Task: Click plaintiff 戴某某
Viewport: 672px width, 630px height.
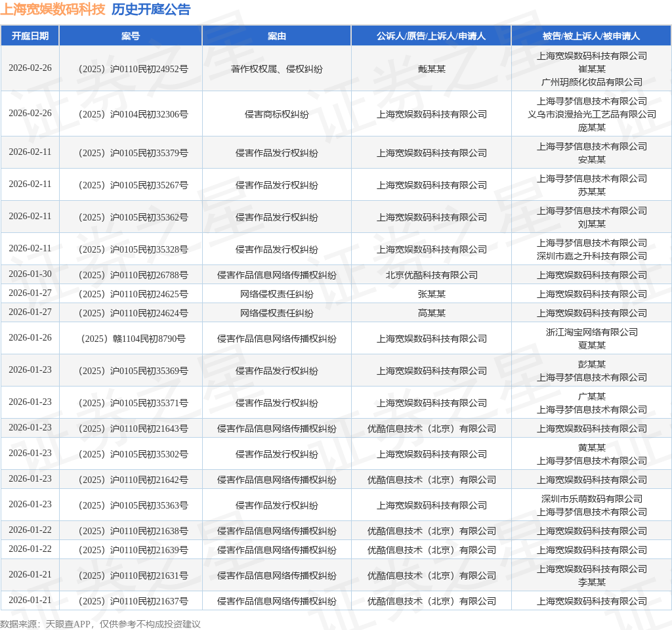Action: (431, 69)
